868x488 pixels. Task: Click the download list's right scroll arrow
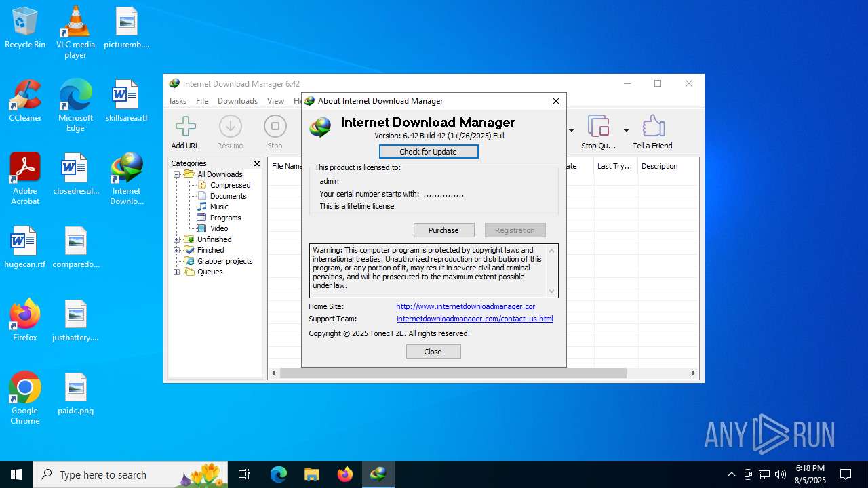[692, 373]
